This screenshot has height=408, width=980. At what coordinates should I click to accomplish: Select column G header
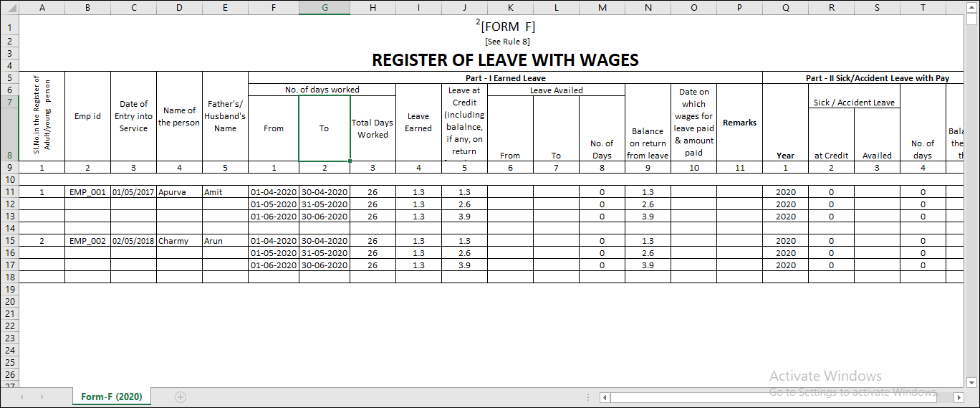click(x=325, y=8)
